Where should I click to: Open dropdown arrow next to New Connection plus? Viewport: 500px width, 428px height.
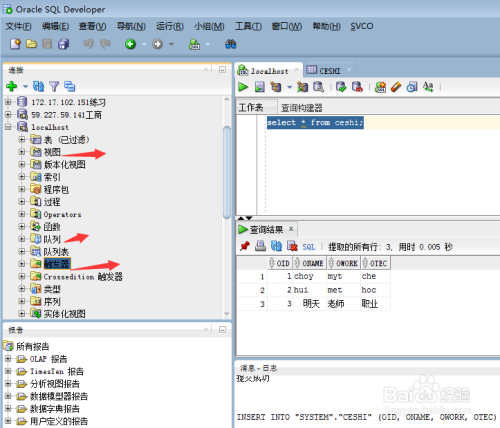click(25, 87)
